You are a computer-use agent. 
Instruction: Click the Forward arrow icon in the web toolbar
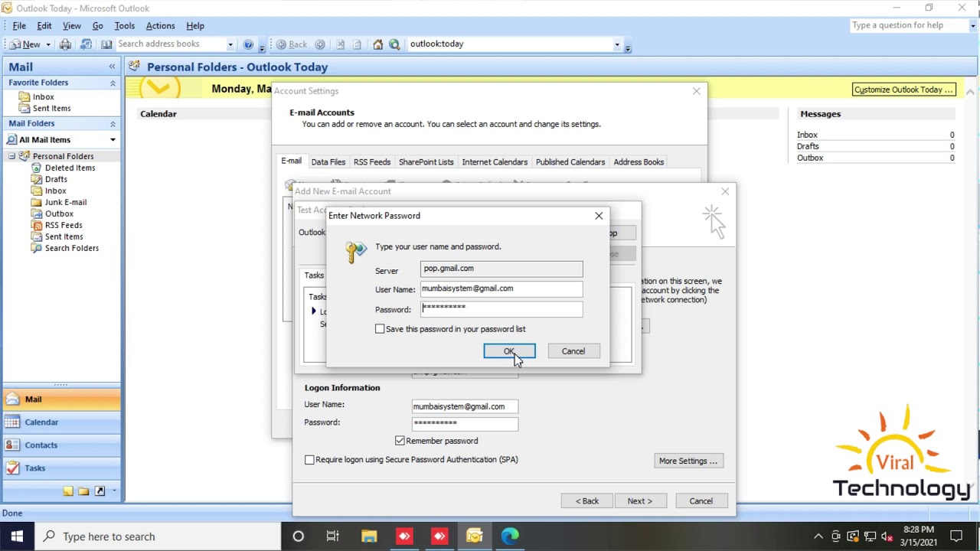[320, 44]
